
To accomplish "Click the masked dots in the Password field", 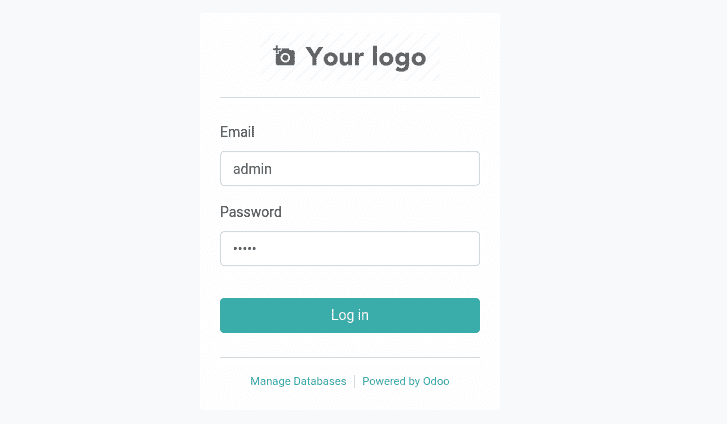I will point(244,249).
